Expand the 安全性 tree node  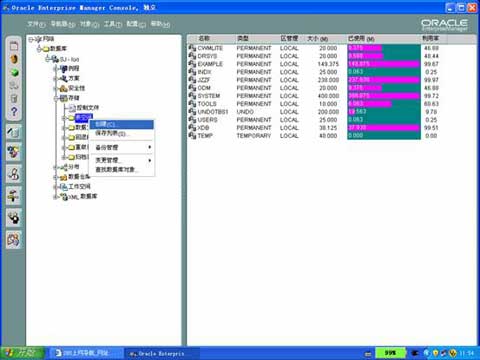pyautogui.click(x=56, y=89)
